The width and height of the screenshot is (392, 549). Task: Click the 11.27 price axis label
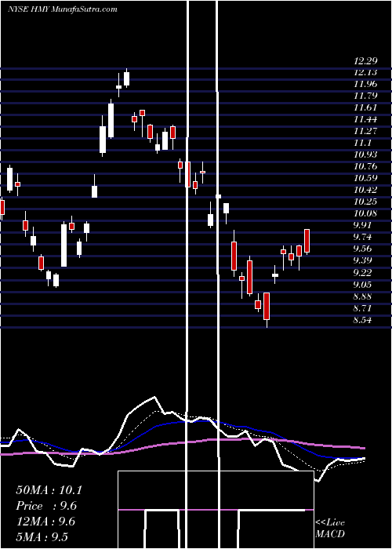pyautogui.click(x=365, y=131)
